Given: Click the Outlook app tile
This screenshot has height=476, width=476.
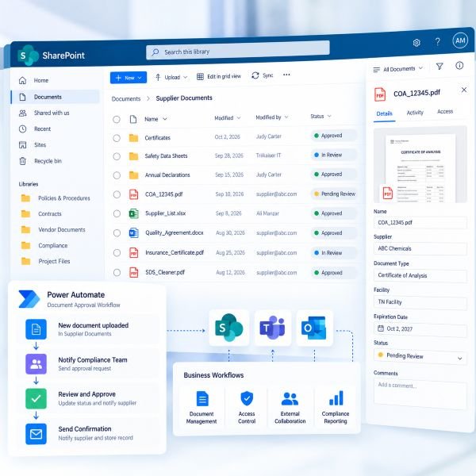Looking at the screenshot, I should (x=314, y=328).
